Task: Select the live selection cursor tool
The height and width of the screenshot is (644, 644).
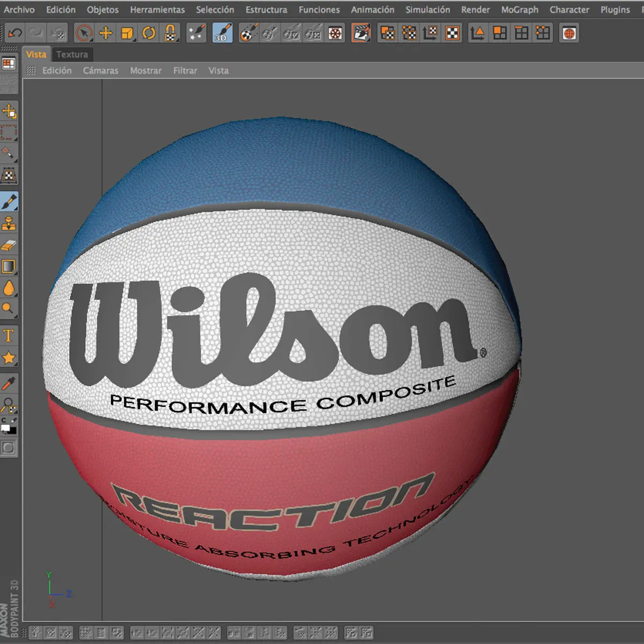Action: (84, 33)
